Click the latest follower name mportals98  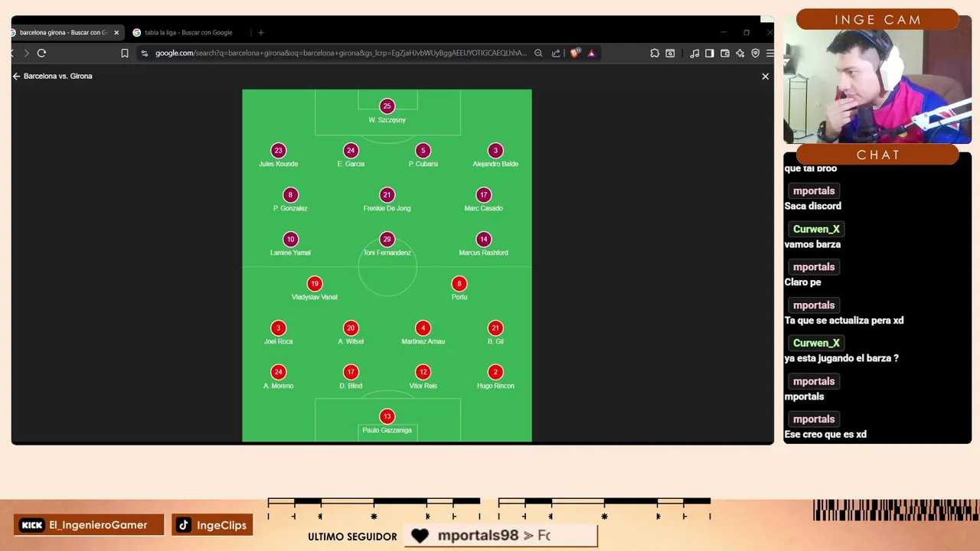[x=478, y=536]
